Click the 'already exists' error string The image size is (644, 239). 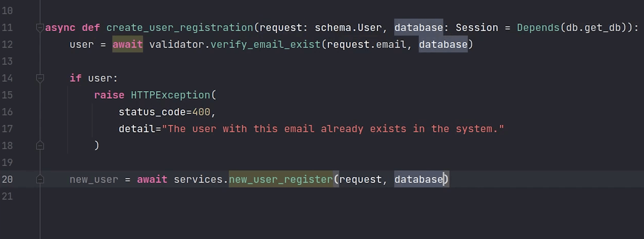point(333,129)
